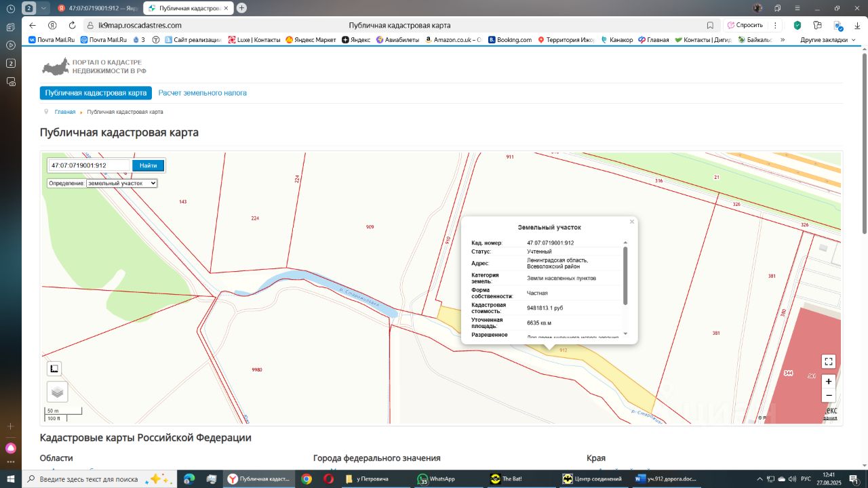Zoom out on the cadastral map
The height and width of the screenshot is (488, 868).
point(828,395)
